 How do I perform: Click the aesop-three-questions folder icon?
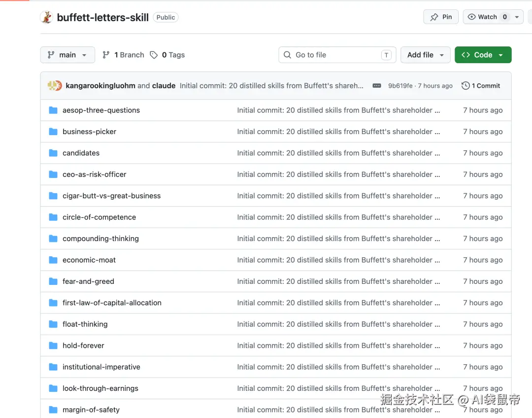pos(53,110)
